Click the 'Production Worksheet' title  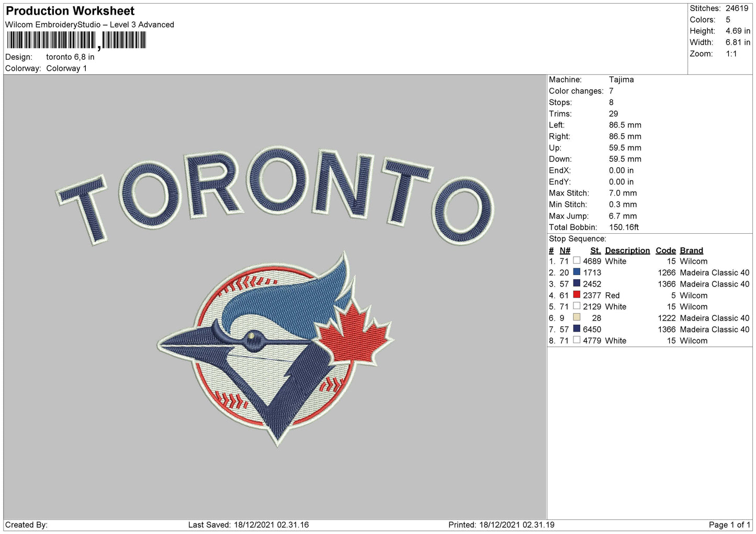click(70, 11)
